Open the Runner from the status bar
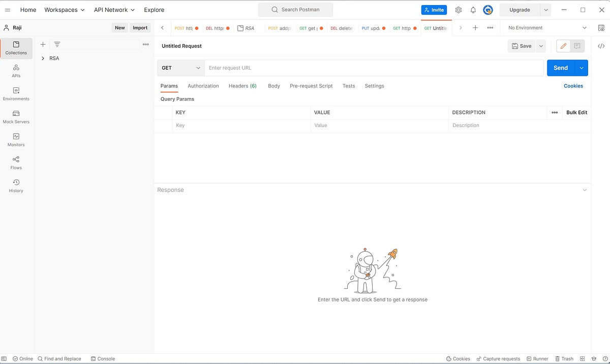This screenshot has width=610, height=364. click(x=537, y=358)
